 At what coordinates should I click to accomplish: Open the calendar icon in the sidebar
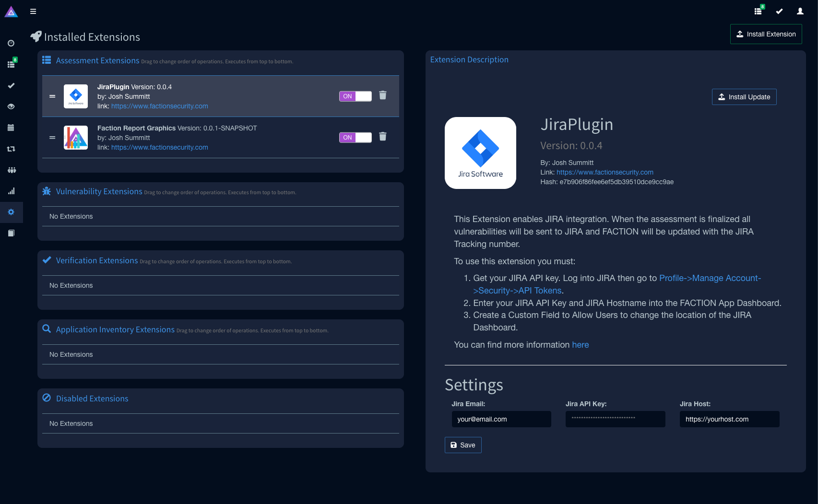click(11, 128)
